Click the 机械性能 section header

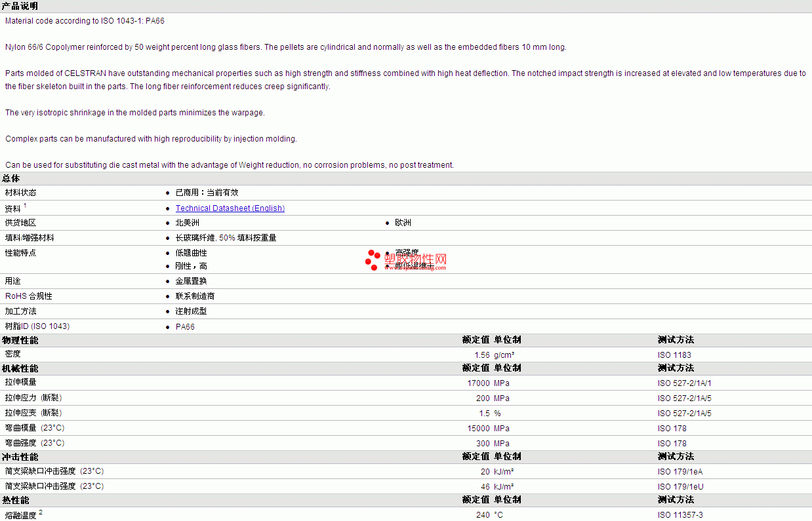20,368
